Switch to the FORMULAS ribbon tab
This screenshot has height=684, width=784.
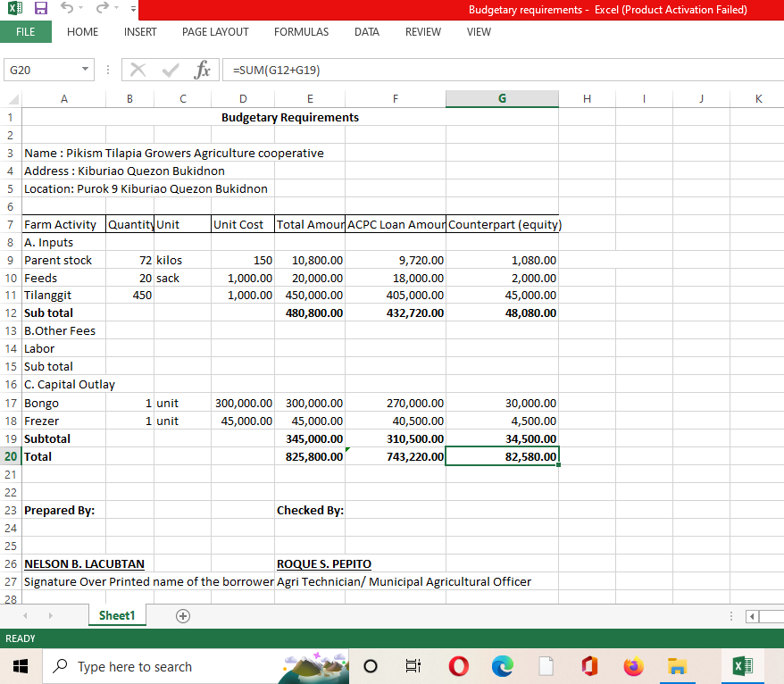[301, 31]
